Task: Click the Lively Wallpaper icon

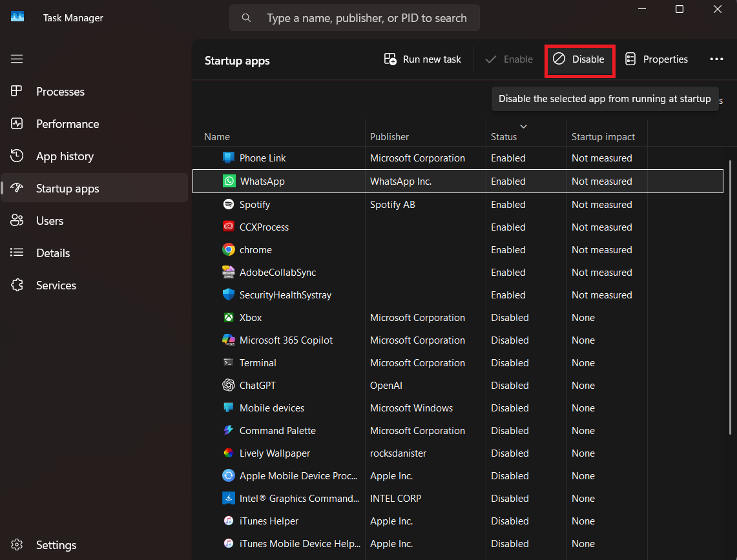Action: click(229, 453)
